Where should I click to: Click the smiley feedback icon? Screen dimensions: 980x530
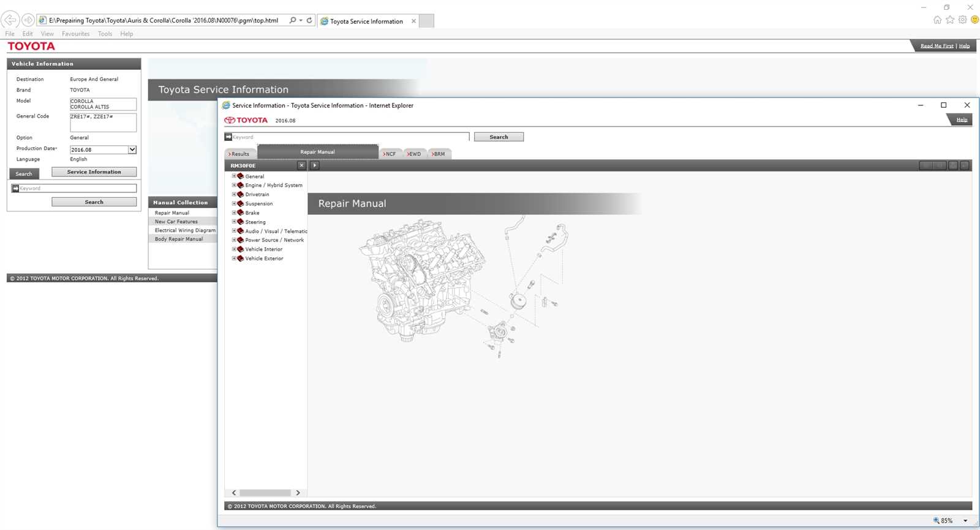coord(975,20)
